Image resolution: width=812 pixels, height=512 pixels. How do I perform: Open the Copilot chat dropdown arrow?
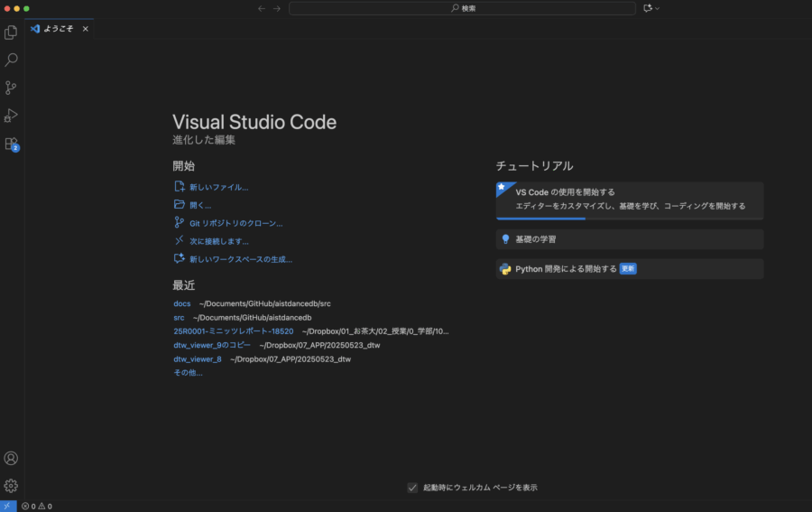coord(658,8)
